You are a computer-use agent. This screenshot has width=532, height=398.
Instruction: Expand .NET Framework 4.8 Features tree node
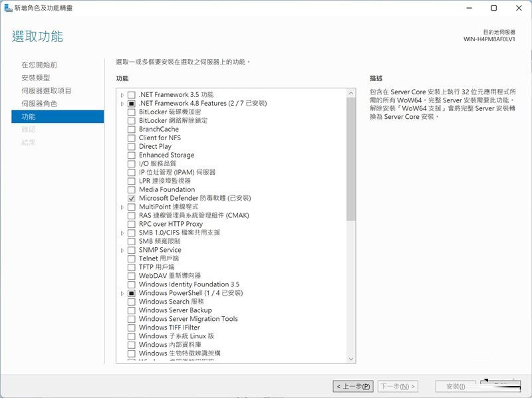[122, 104]
